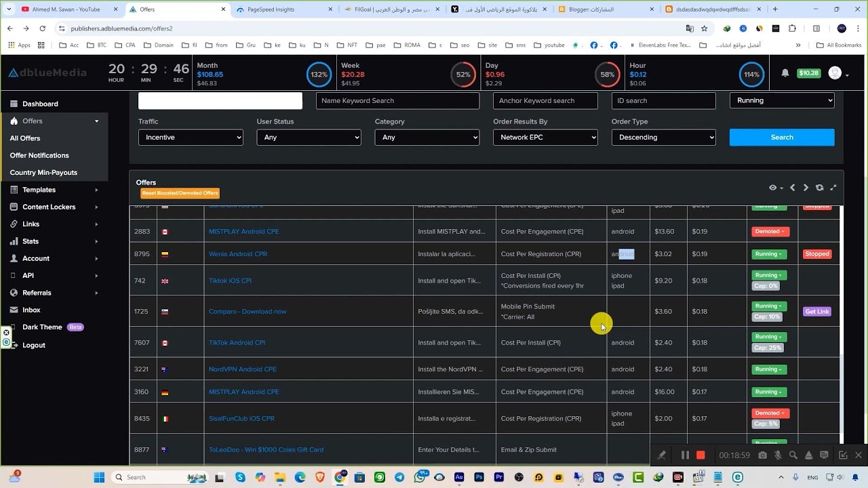Reload the current page
The image size is (868, 488).
pyautogui.click(x=43, y=28)
